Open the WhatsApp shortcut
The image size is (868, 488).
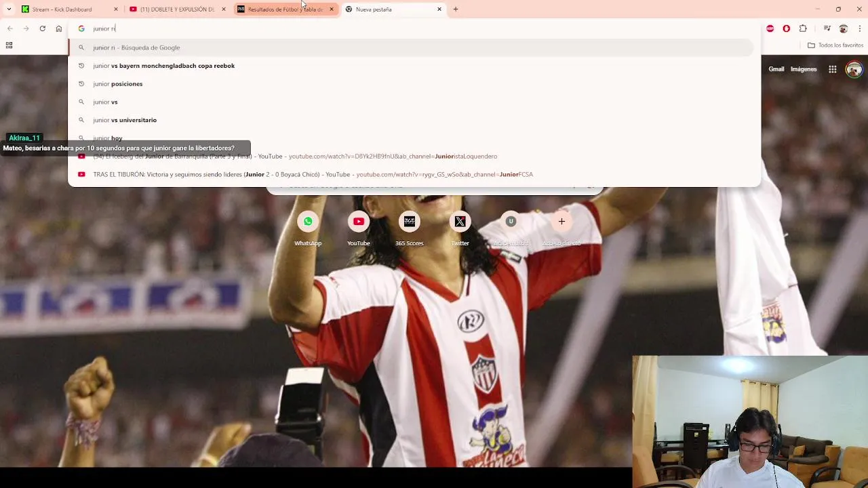308,228
